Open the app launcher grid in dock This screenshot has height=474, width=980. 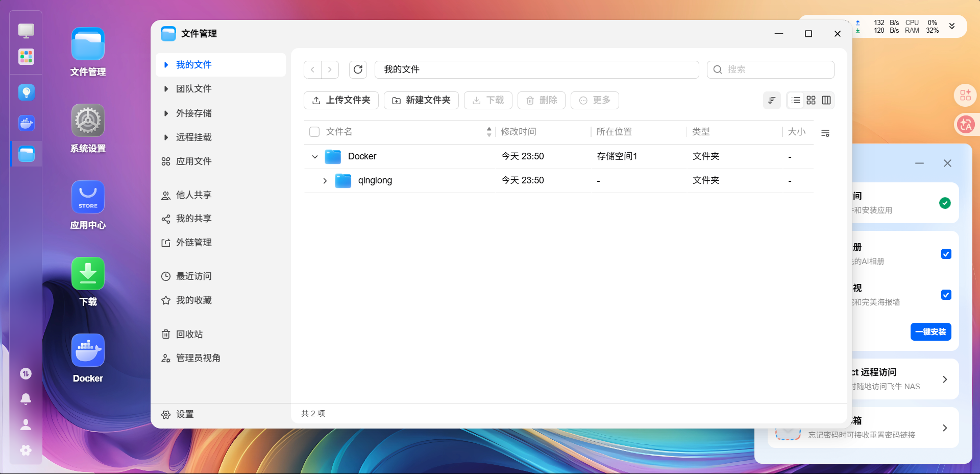pyautogui.click(x=26, y=57)
